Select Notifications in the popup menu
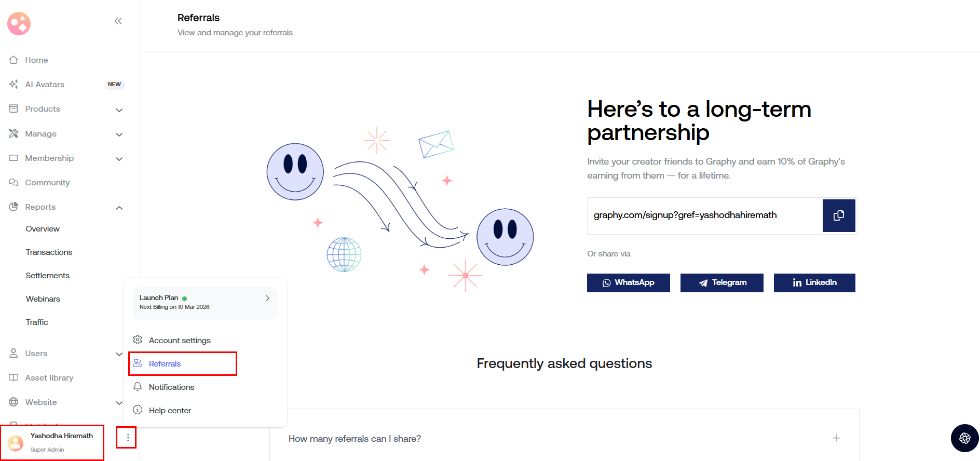 (x=171, y=387)
